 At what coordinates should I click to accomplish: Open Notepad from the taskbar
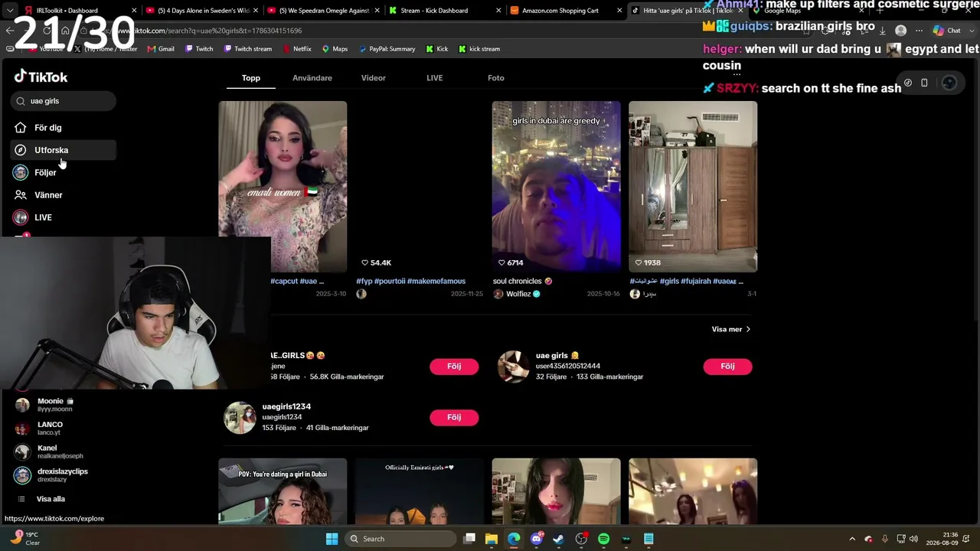click(648, 539)
